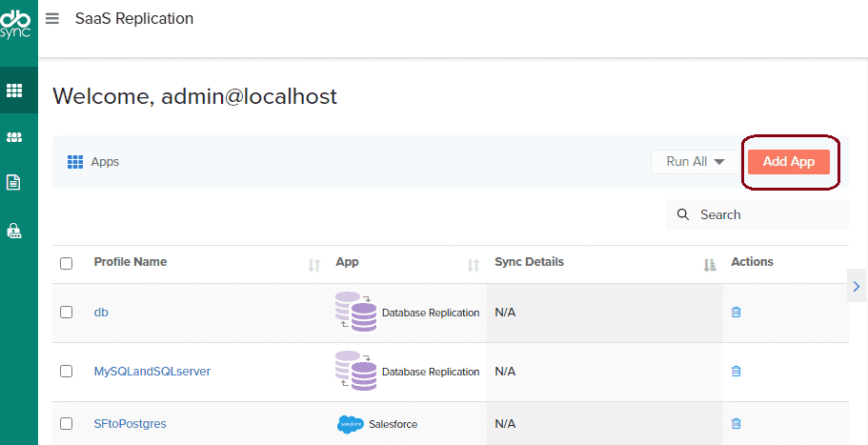Sort table by Profile Name column arrows
The image size is (868, 445).
point(314,266)
